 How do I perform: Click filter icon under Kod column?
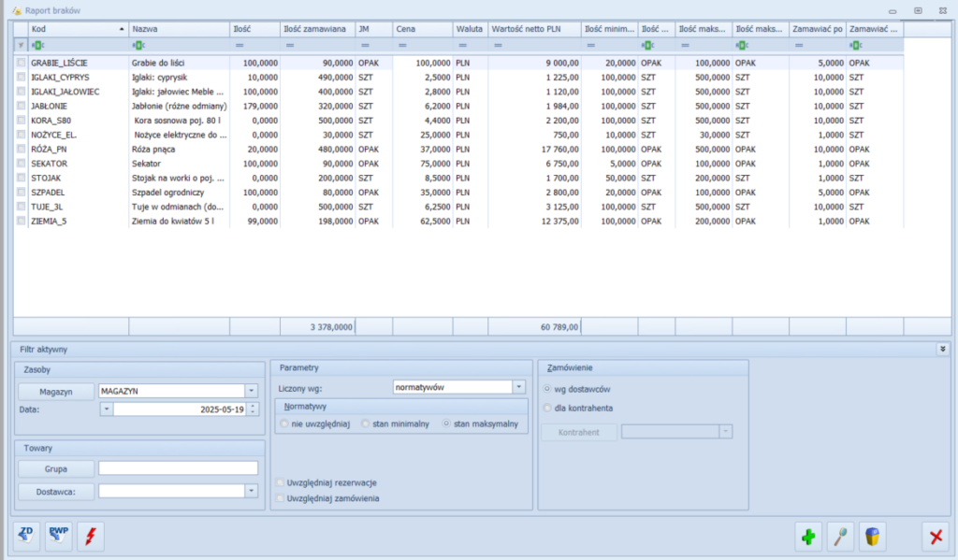click(37, 45)
